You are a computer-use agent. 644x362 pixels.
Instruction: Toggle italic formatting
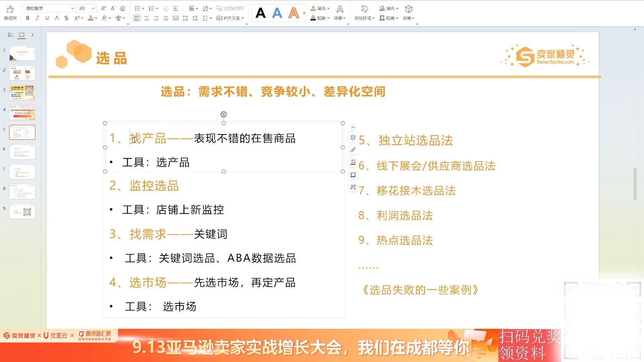[37, 18]
